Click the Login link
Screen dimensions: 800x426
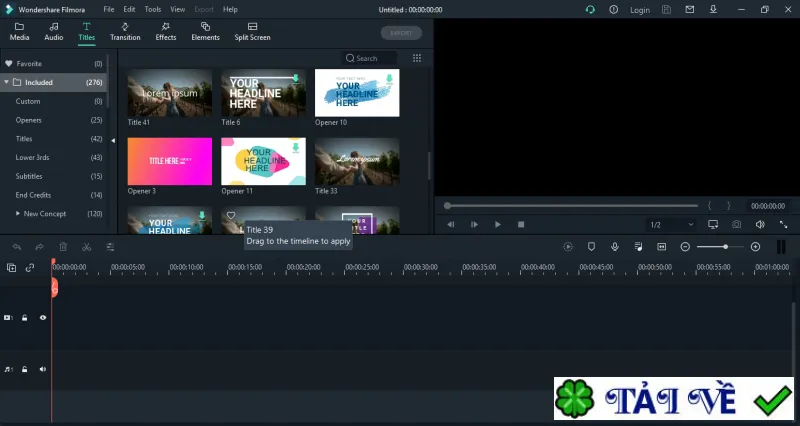pyautogui.click(x=640, y=10)
